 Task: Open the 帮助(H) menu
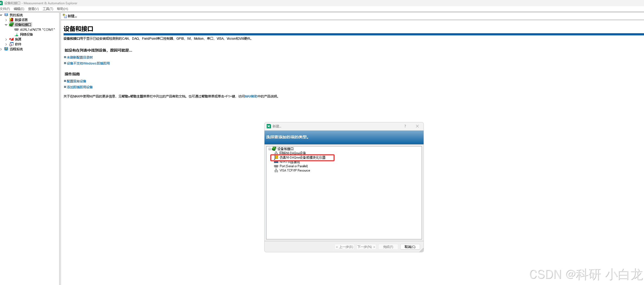tap(62, 9)
